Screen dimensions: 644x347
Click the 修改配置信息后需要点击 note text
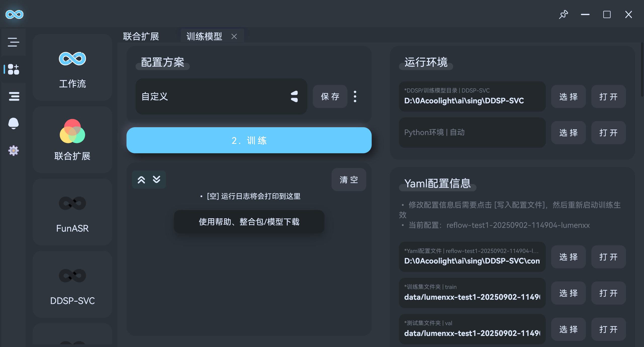tap(510, 210)
